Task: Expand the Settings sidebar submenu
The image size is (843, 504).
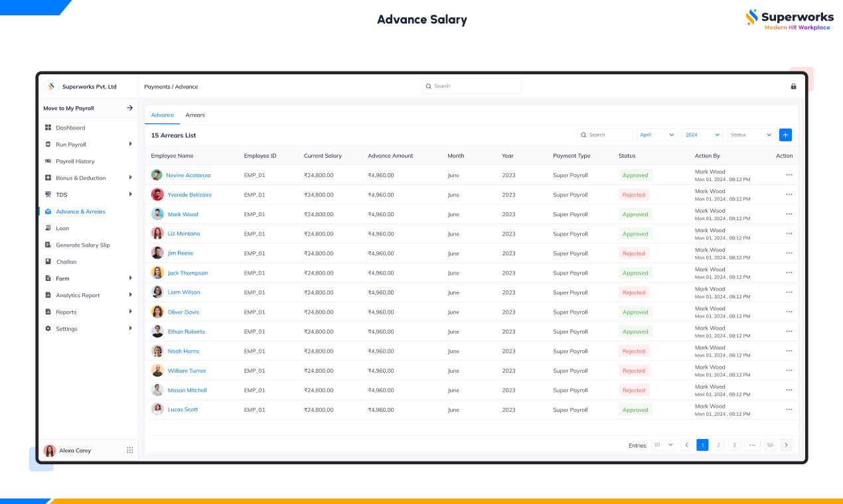Action: pyautogui.click(x=130, y=328)
